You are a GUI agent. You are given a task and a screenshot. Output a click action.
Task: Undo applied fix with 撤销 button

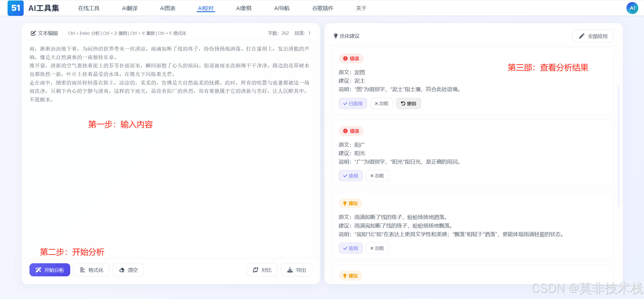pyautogui.click(x=408, y=103)
